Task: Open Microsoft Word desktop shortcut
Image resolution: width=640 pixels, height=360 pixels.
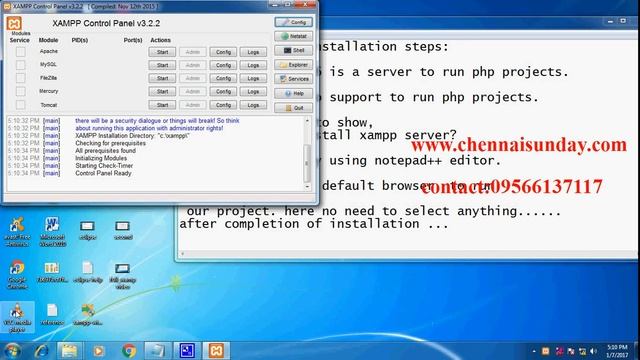Action: coord(52,232)
